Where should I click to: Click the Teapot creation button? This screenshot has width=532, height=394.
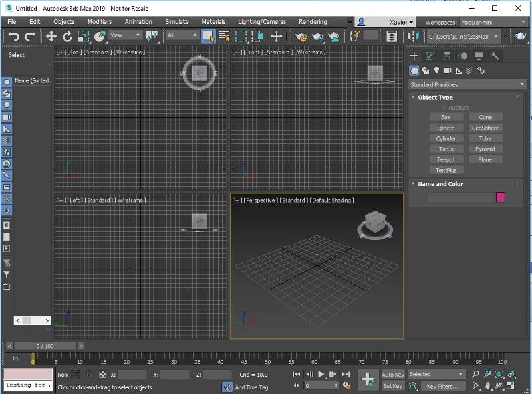446,159
